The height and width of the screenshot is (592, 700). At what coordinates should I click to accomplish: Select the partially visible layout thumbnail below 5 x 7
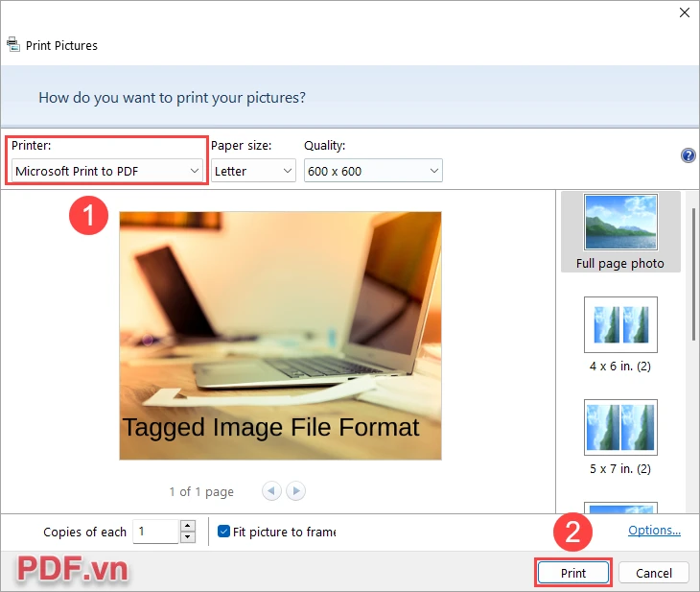click(x=620, y=508)
